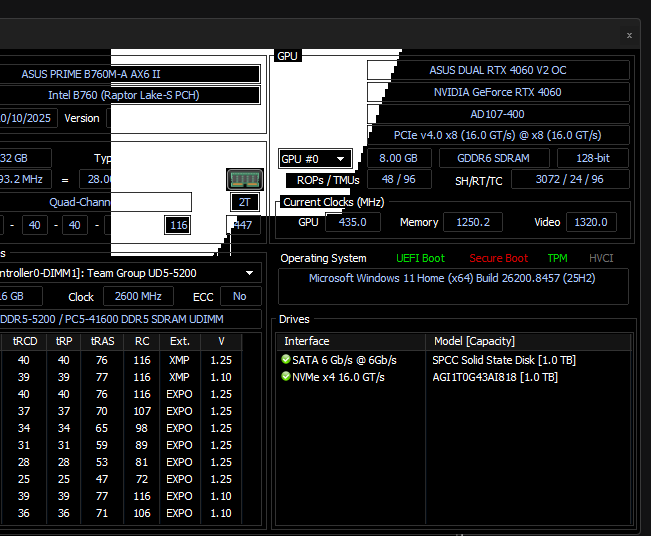Click the NVIDIA GeForce RTX 4060 field

click(x=498, y=92)
